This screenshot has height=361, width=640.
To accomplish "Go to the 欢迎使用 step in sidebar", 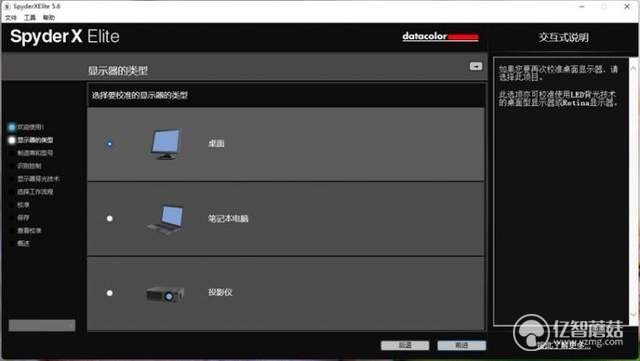I will [30, 127].
